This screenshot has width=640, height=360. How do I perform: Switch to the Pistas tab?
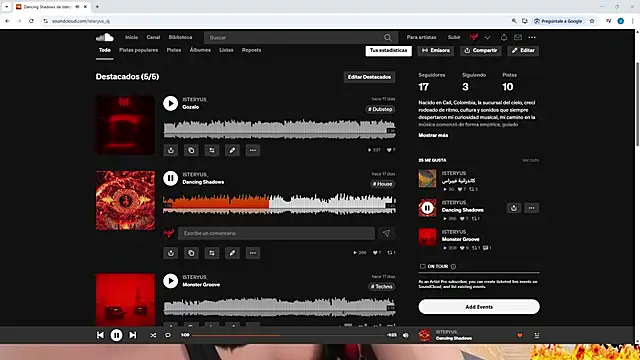tap(173, 50)
